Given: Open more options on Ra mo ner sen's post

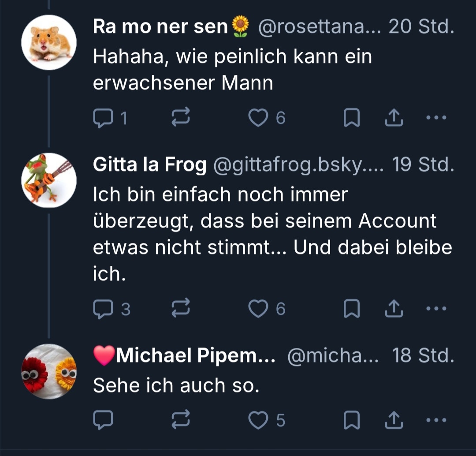Looking at the screenshot, I should click(x=437, y=118).
